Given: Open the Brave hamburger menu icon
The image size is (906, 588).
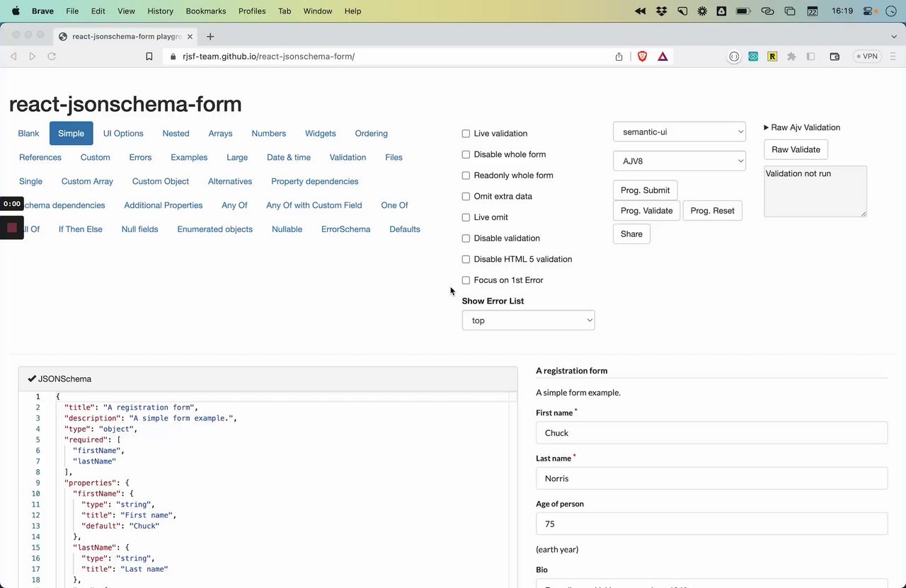Looking at the screenshot, I should tap(894, 57).
